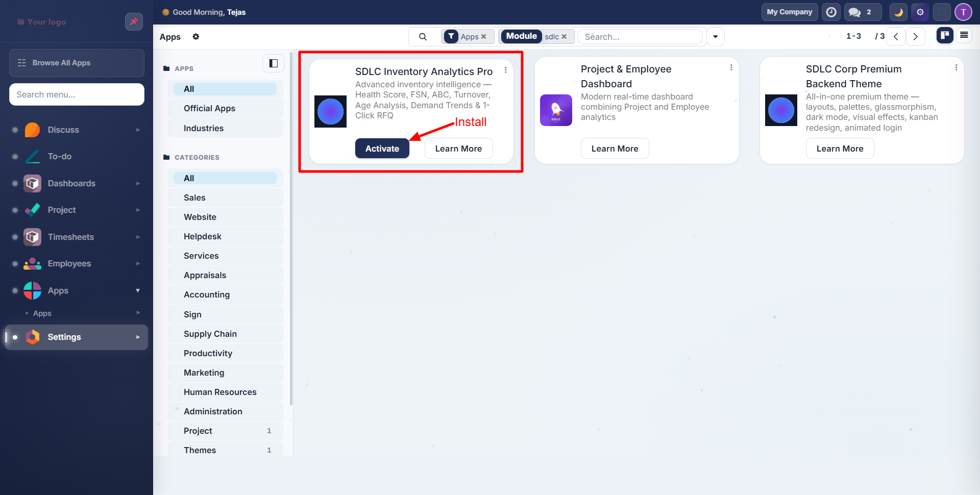Open the search options dropdown arrow

pos(716,37)
